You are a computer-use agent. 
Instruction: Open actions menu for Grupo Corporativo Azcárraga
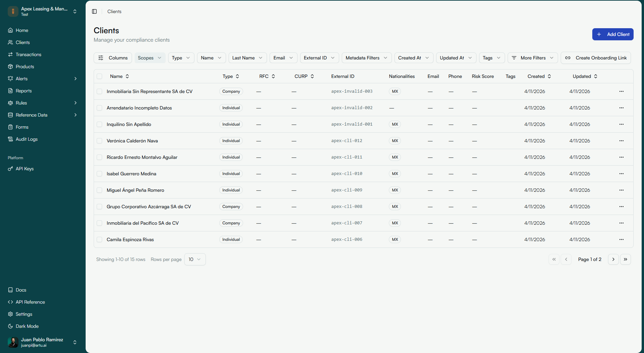click(x=622, y=207)
